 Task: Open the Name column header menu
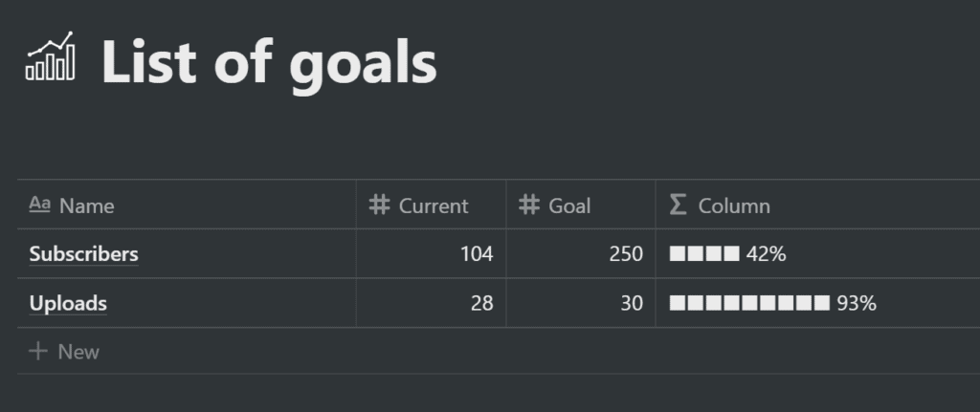click(x=187, y=205)
